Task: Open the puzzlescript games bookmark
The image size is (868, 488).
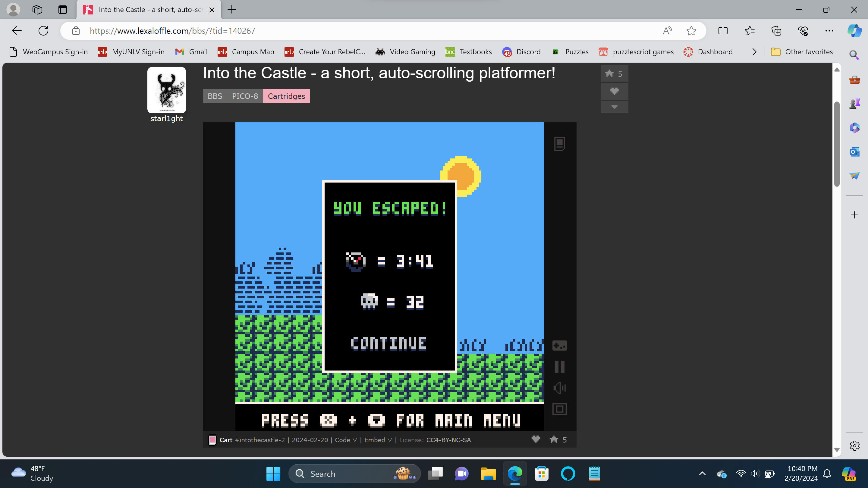Action: point(636,52)
